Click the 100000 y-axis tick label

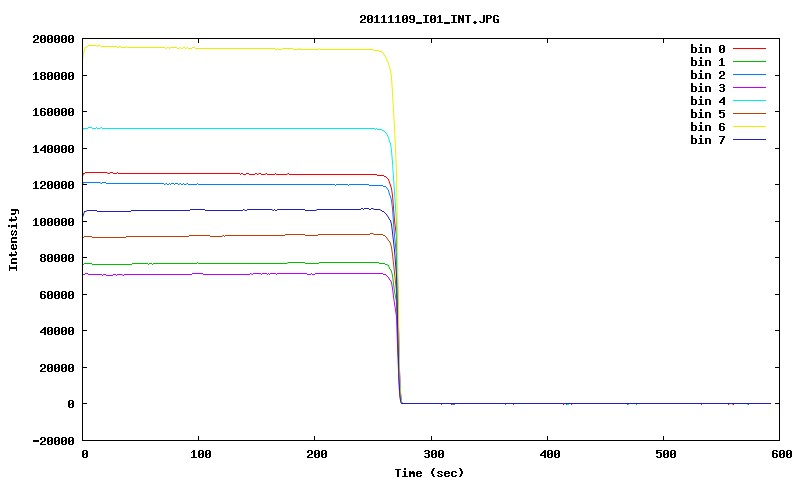(x=54, y=222)
